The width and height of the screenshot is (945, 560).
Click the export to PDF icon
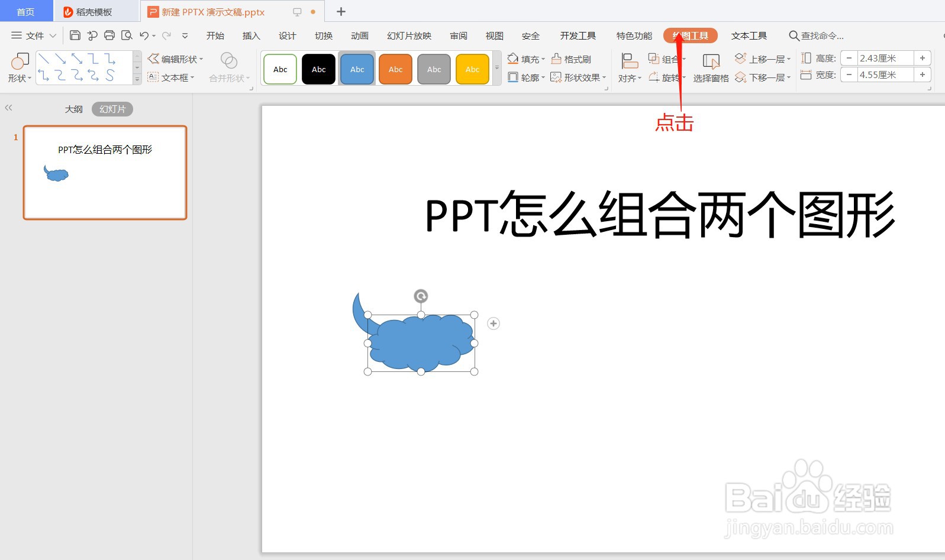click(x=92, y=35)
